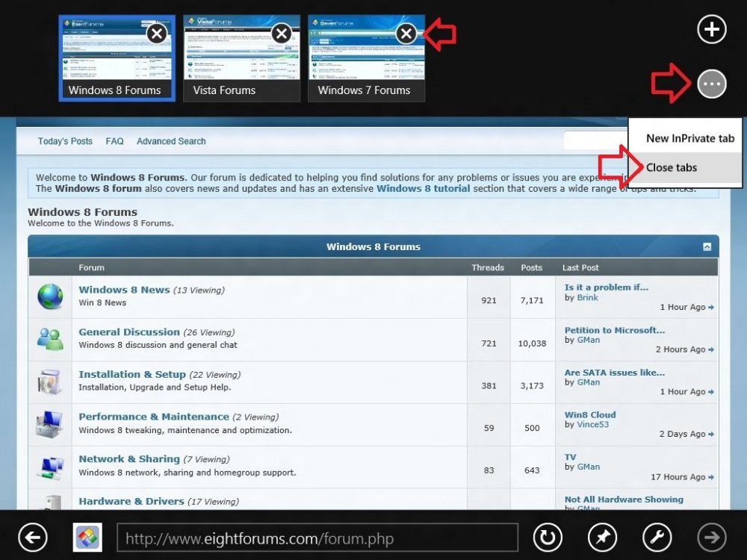This screenshot has height=560, width=747.
Task: Go to last post arrow for Installation & Setup row
Action: coord(711,392)
